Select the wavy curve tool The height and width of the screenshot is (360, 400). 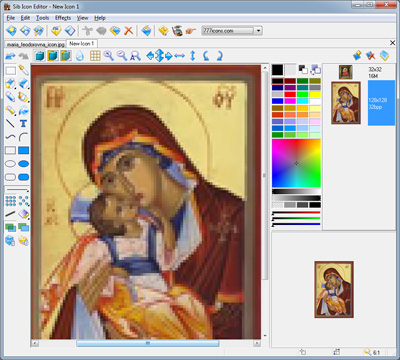10,137
